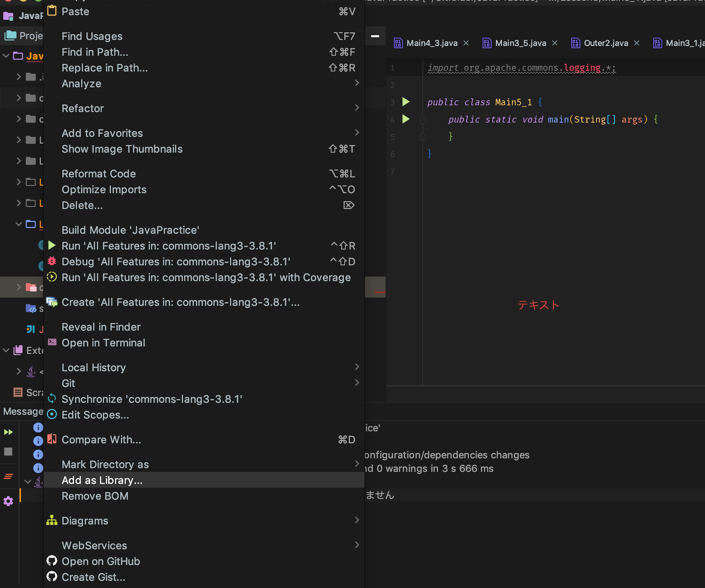Click the Create configuration icon
This screenshot has width=705, height=588.
tap(52, 302)
